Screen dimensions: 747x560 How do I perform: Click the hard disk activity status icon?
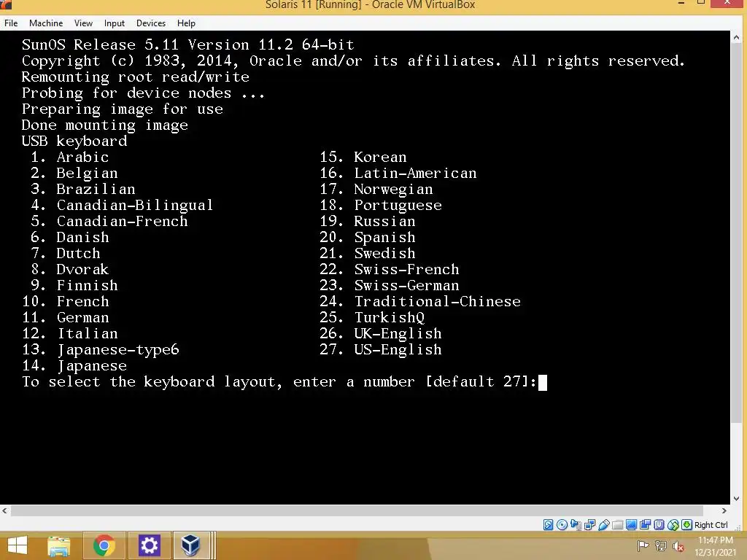pos(549,525)
